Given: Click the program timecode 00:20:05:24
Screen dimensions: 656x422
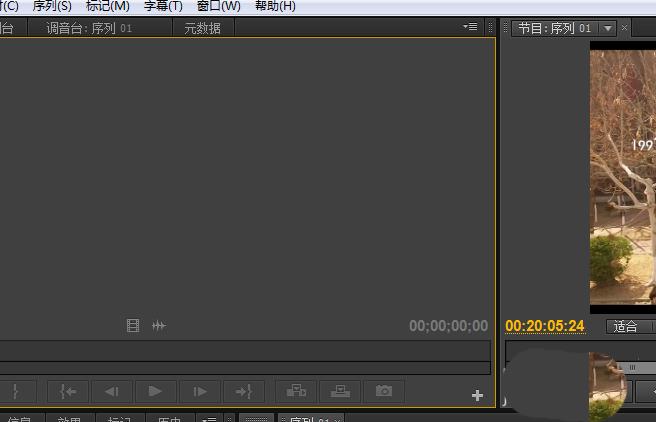Looking at the screenshot, I should click(545, 326).
